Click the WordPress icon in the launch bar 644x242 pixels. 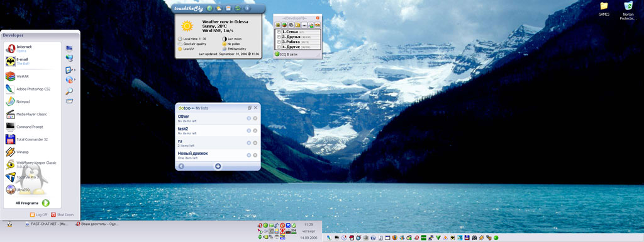click(373, 238)
